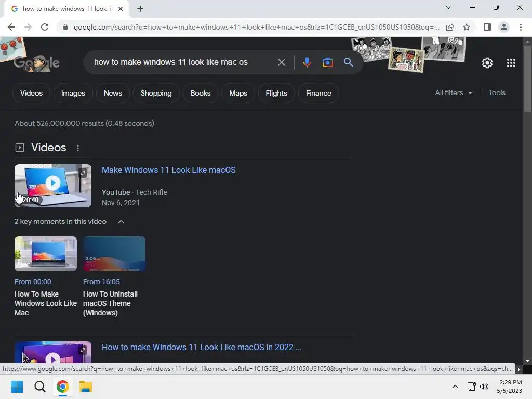Screen dimensions: 532x399
Task: View site info via the padlock icon
Action: 65,27
